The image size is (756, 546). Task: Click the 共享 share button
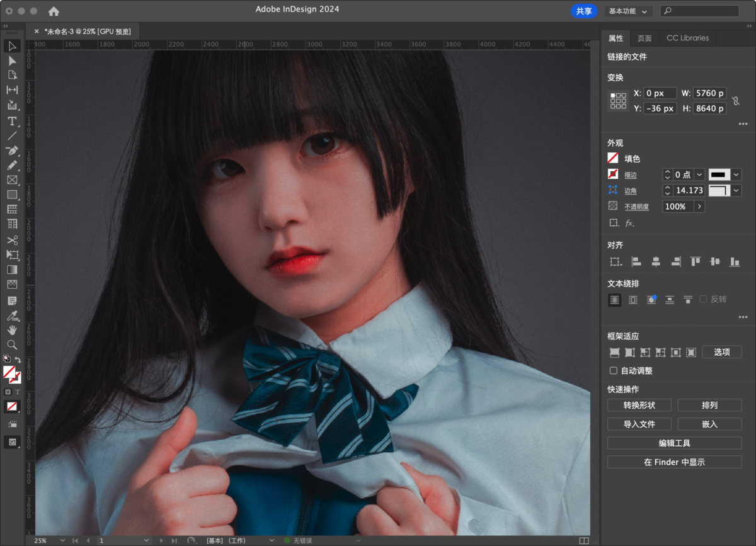tap(583, 11)
